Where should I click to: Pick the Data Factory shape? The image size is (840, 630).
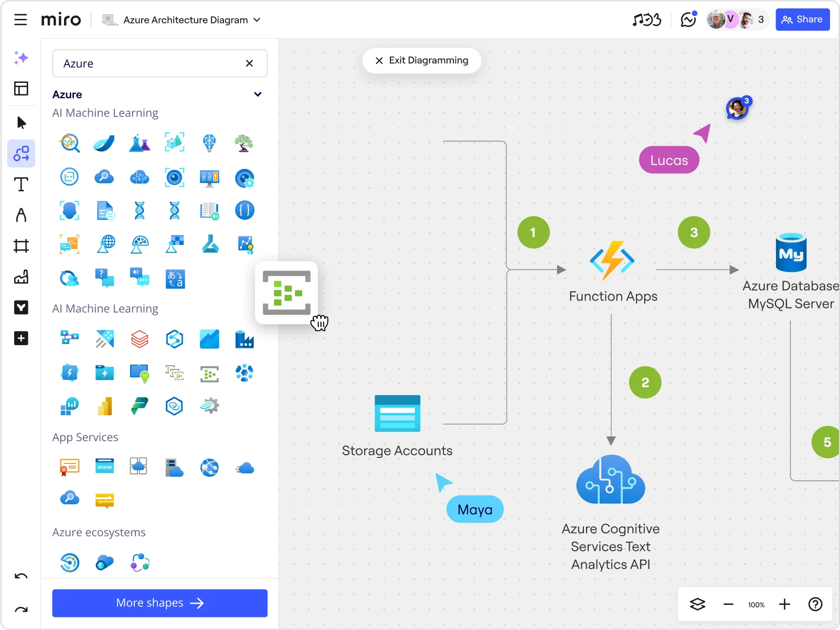tap(244, 339)
